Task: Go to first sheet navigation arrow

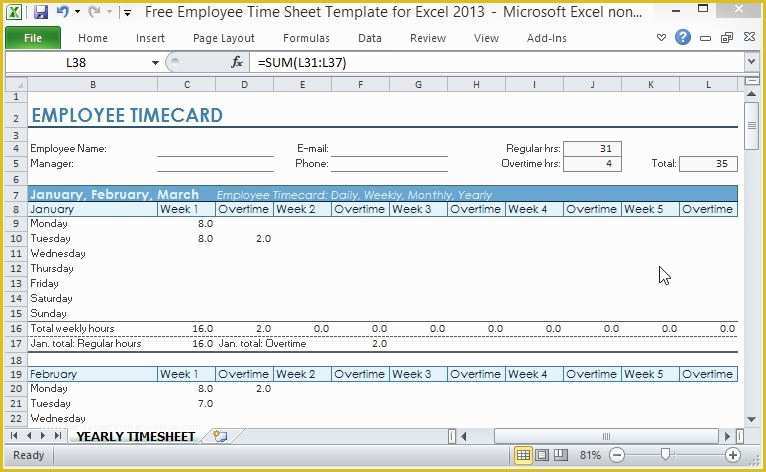Action: pyautogui.click(x=14, y=436)
